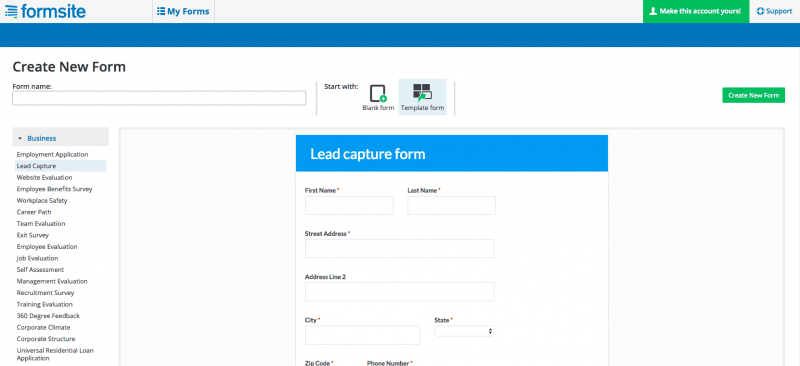Open My Forms menu
This screenshot has width=800, height=366.
[183, 11]
